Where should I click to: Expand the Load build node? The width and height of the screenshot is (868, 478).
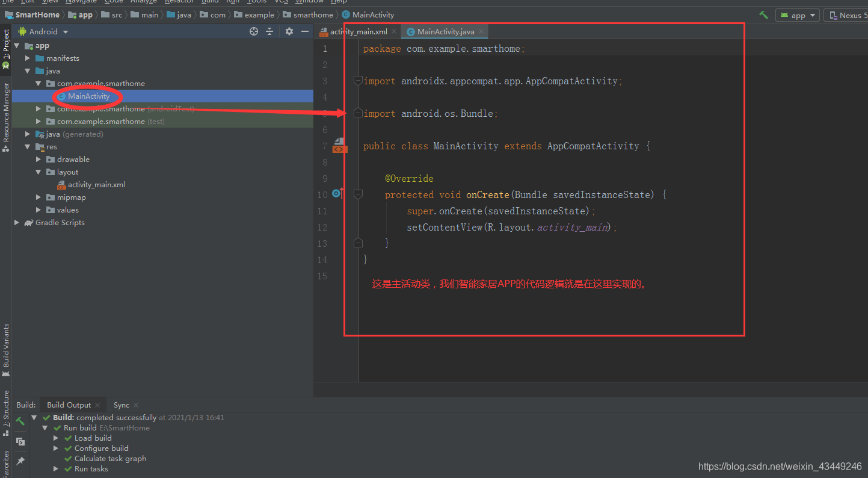(x=56, y=438)
